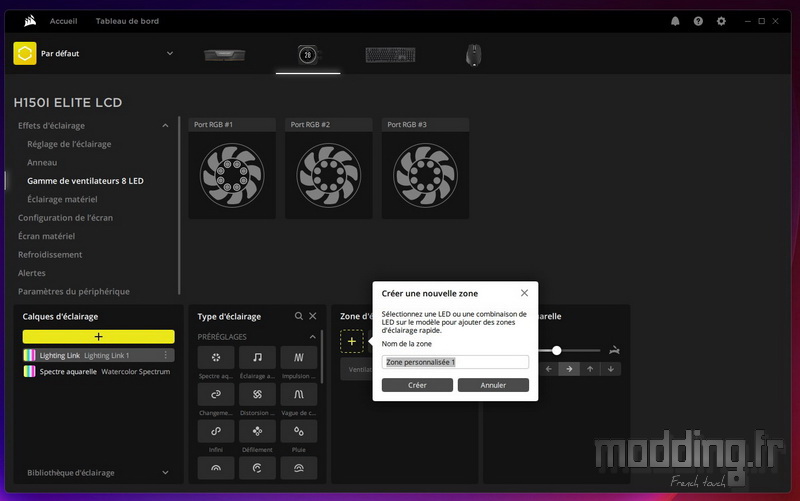Choose the Éclairage audio music note preset
This screenshot has width=800, height=501.
coord(257,358)
